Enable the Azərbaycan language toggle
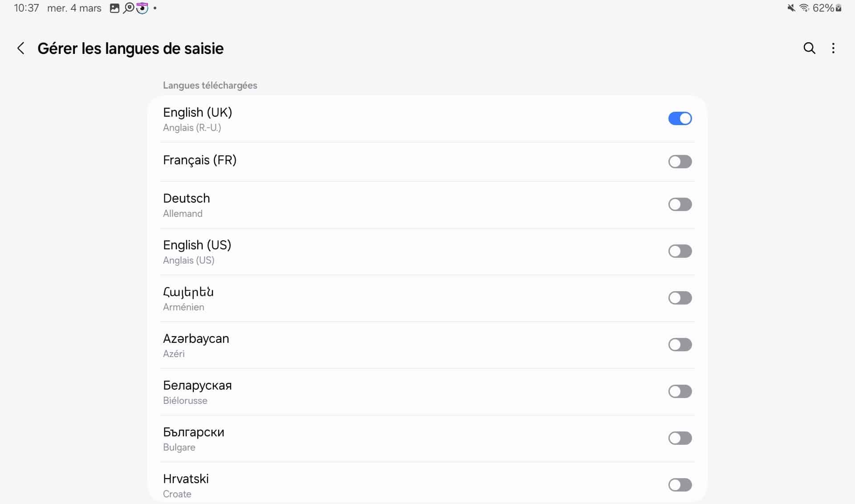Image resolution: width=855 pixels, height=504 pixels. click(680, 345)
